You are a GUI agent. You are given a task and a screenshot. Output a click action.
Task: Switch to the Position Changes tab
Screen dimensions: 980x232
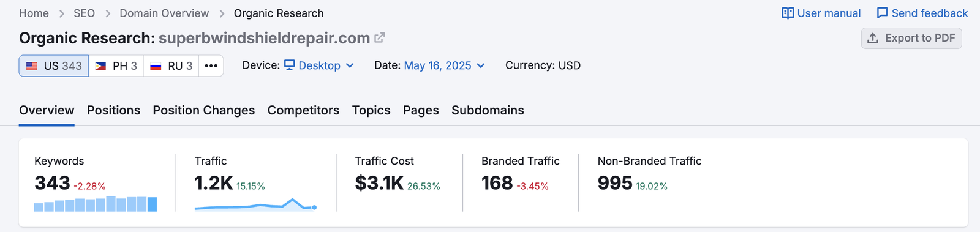pos(204,110)
